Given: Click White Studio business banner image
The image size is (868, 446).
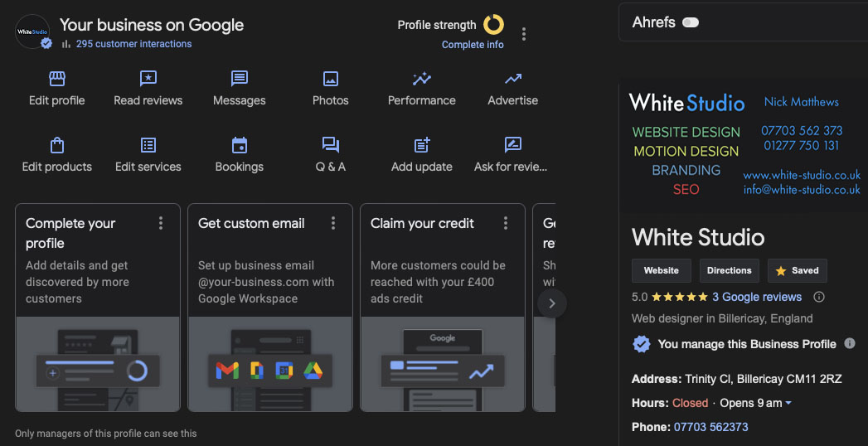Looking at the screenshot, I should [x=743, y=147].
